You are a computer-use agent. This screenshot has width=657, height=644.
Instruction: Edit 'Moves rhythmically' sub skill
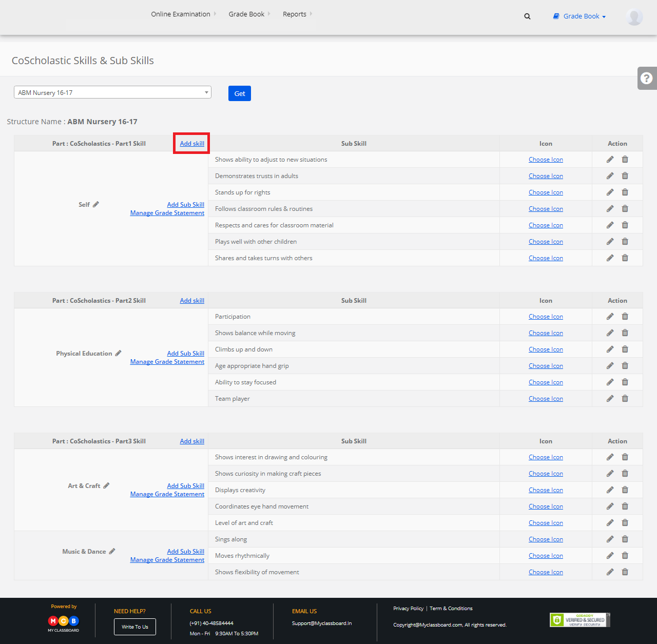click(610, 556)
